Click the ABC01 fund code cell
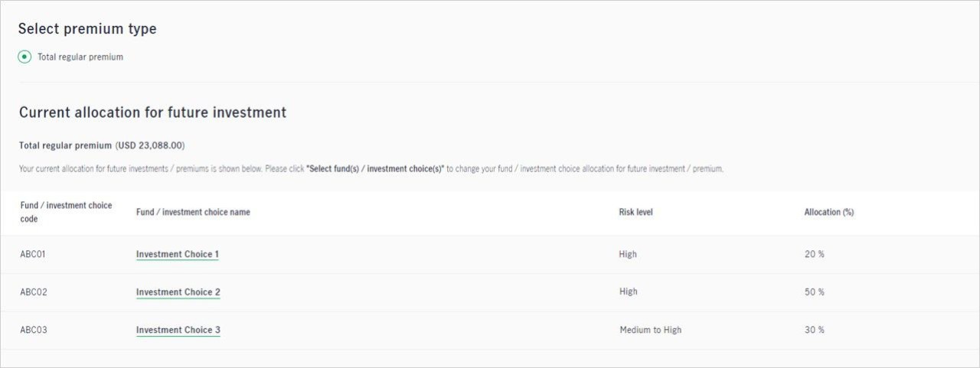This screenshot has height=368, width=980. coord(33,254)
